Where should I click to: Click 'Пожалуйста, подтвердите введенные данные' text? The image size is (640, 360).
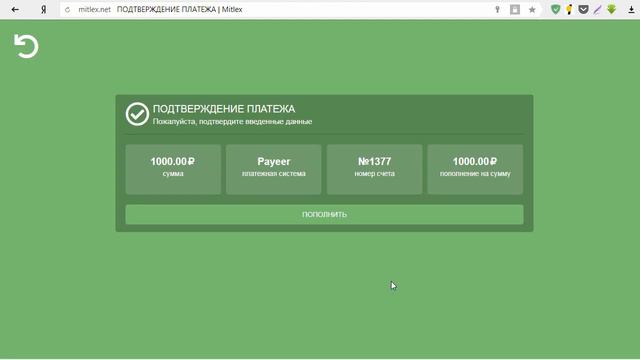pyautogui.click(x=233, y=122)
